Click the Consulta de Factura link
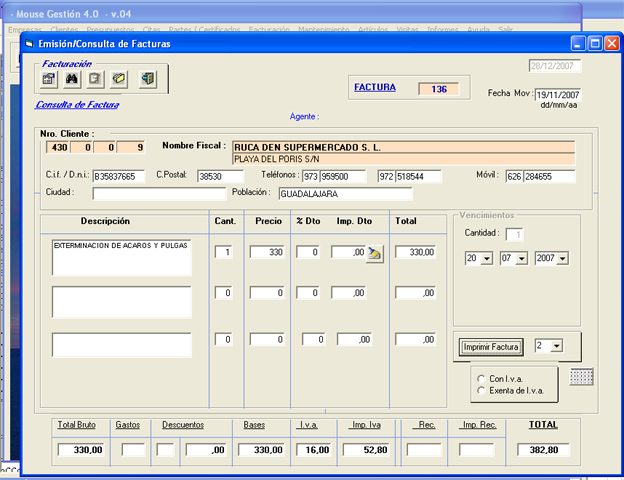The image size is (624, 480). tap(77, 104)
